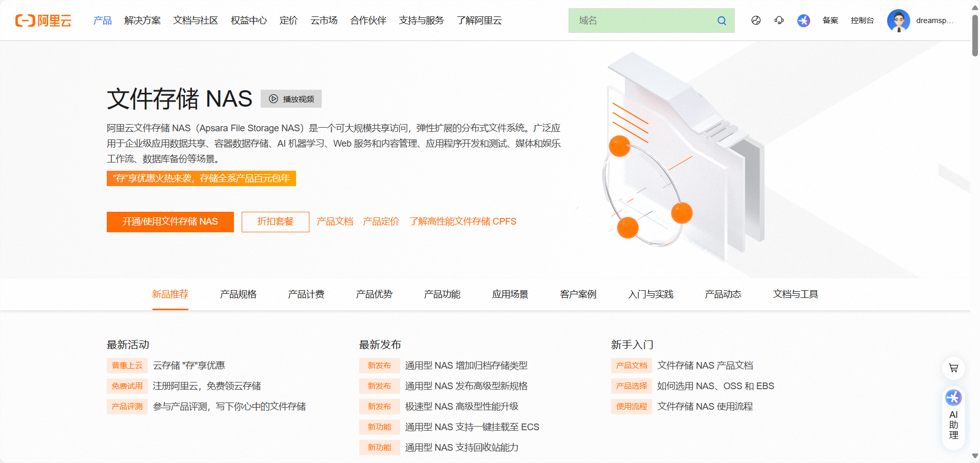Switch to the 入门与实践 tab
The width and height of the screenshot is (980, 463).
click(651, 294)
